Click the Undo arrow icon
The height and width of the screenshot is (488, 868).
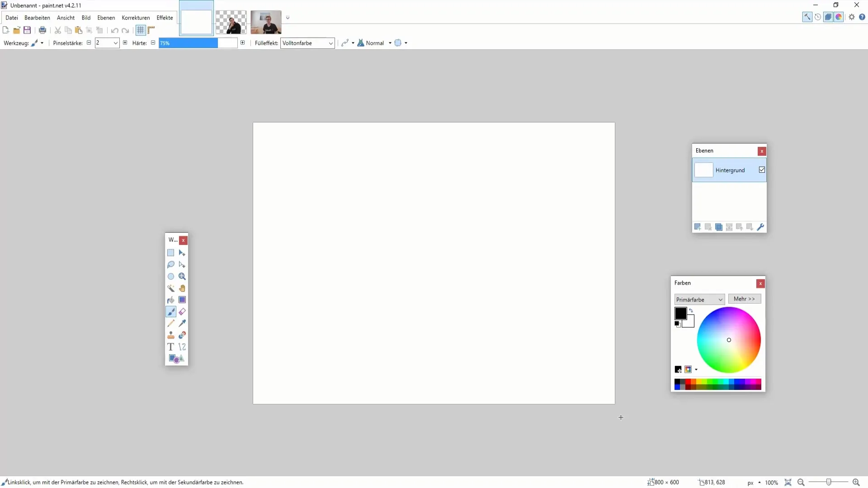click(115, 30)
